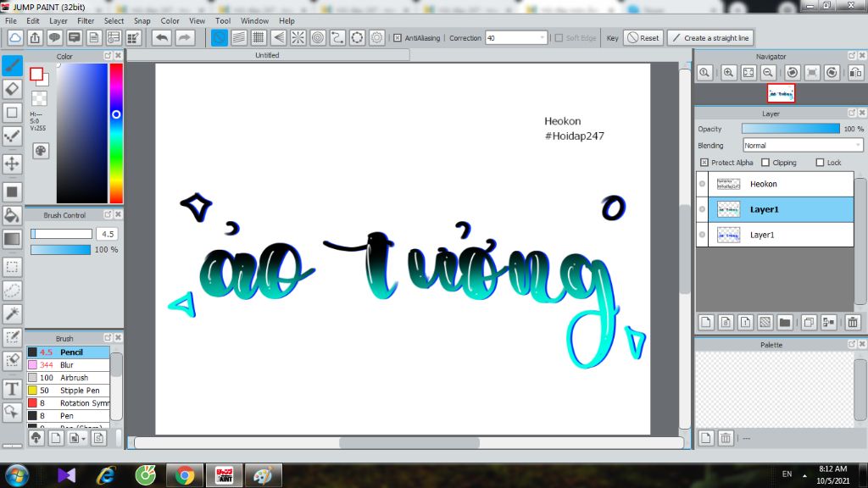Enable the Lock checkbox

pyautogui.click(x=820, y=162)
